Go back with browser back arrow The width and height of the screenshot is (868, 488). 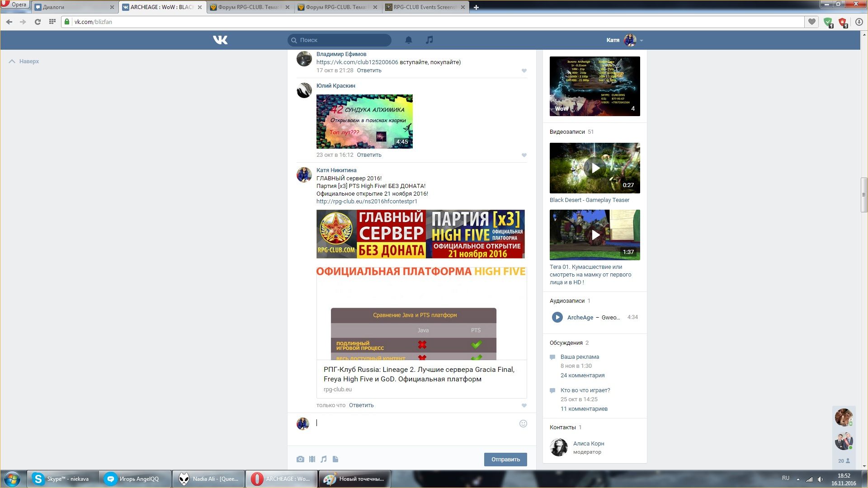coord(9,22)
